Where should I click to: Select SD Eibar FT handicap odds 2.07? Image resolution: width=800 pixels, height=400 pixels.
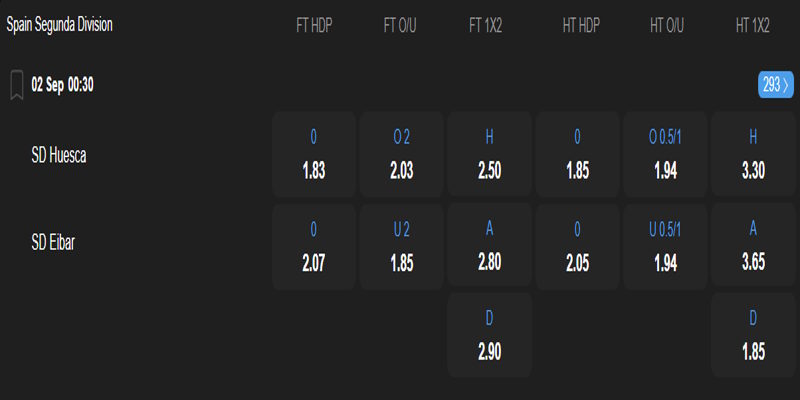314,247
